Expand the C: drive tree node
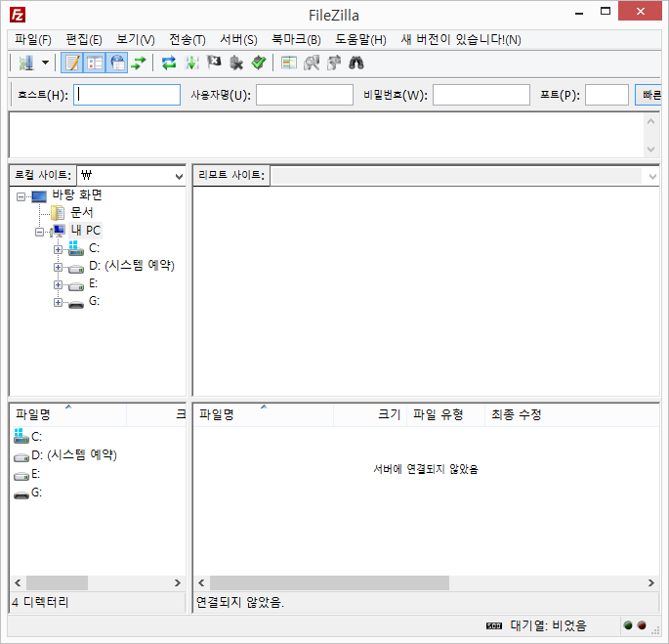Screen dimensions: 669x644 coord(58,250)
